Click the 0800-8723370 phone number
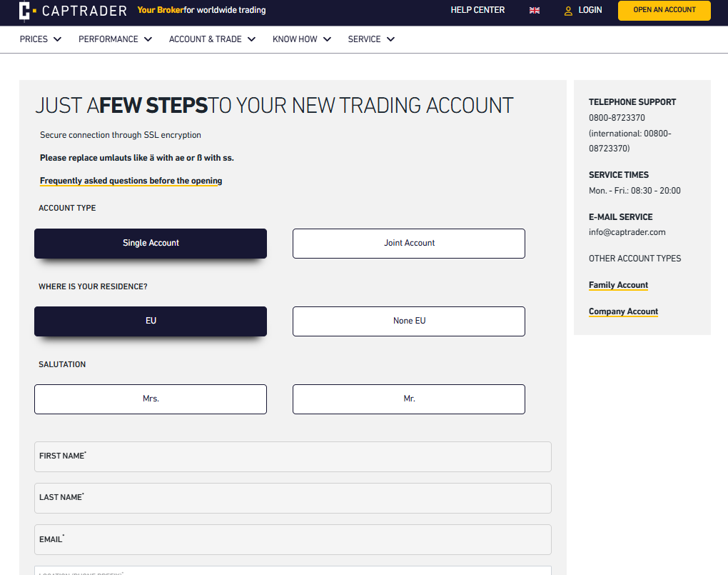728x575 pixels. point(617,118)
